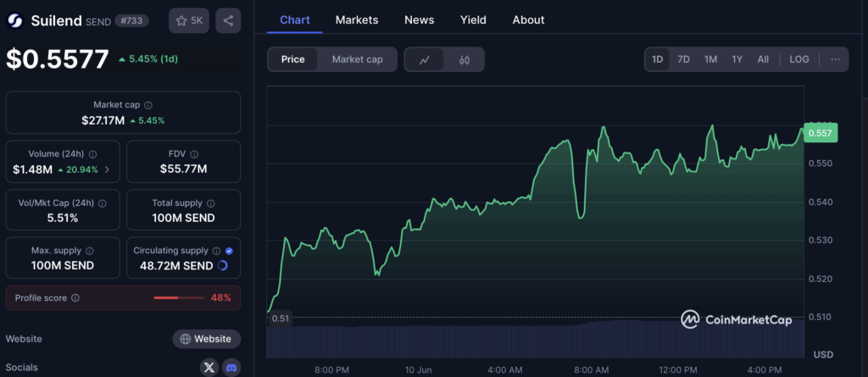Click the 0.51 baseline price label
Image resolution: width=868 pixels, height=377 pixels.
(280, 319)
